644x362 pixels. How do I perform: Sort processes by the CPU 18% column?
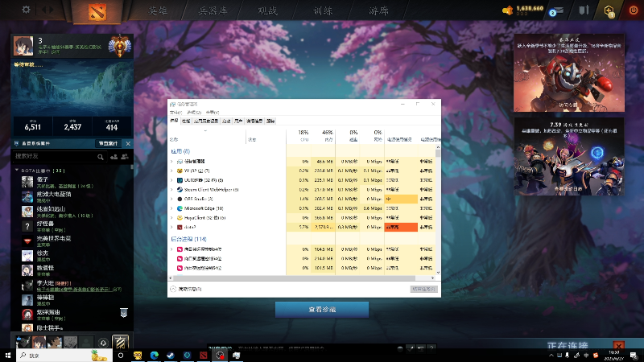tap(299, 136)
